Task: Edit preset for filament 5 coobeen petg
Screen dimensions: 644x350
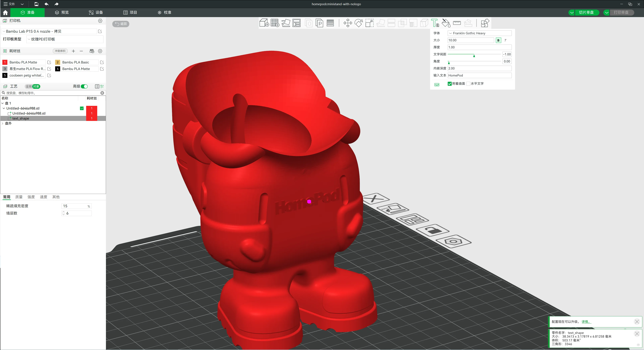Action: pos(49,75)
